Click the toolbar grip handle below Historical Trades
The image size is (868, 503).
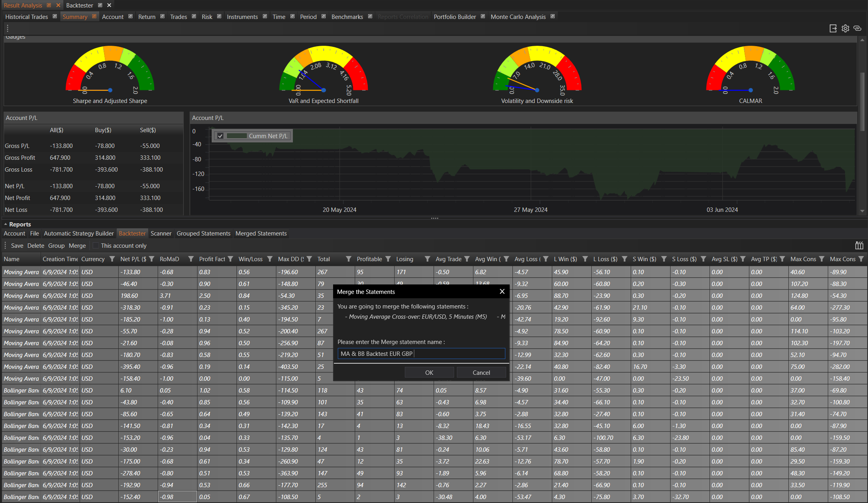7,28
